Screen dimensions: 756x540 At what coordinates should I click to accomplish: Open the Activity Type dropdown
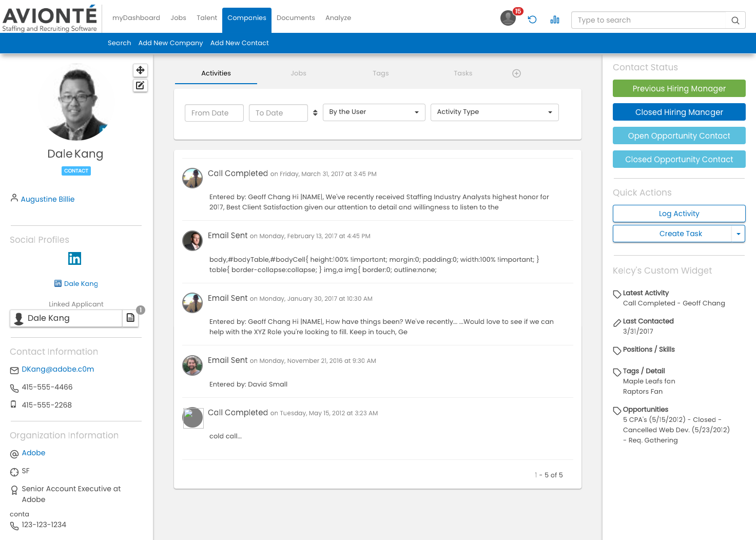click(494, 112)
